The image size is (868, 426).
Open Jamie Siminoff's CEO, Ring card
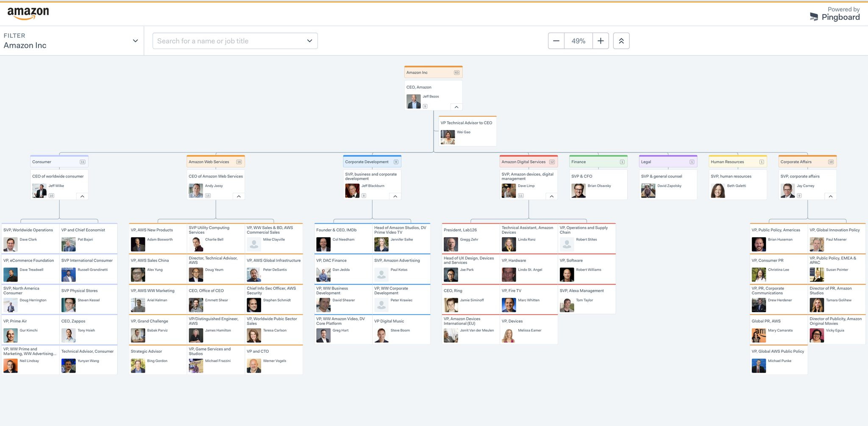(x=471, y=299)
